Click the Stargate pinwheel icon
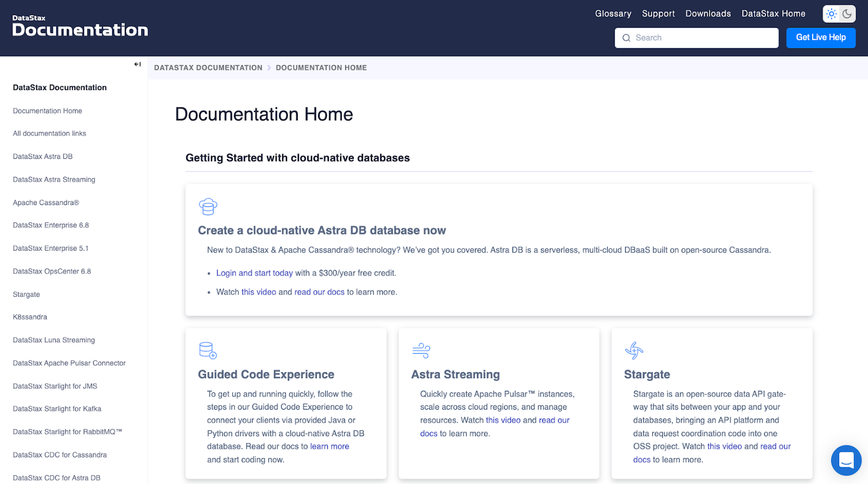 coord(634,351)
